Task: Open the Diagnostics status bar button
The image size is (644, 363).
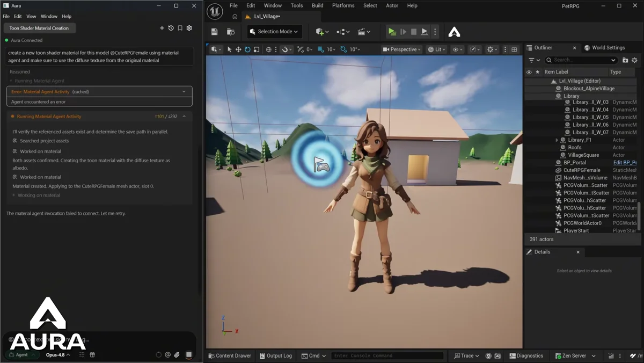Action: coord(526,355)
